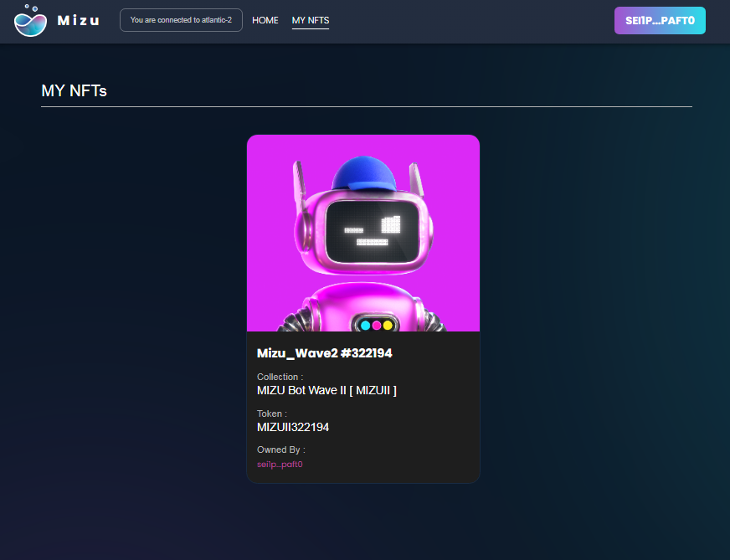Open the sei1p...paft0 owner link
Image resolution: width=730 pixels, height=560 pixels.
coord(280,464)
